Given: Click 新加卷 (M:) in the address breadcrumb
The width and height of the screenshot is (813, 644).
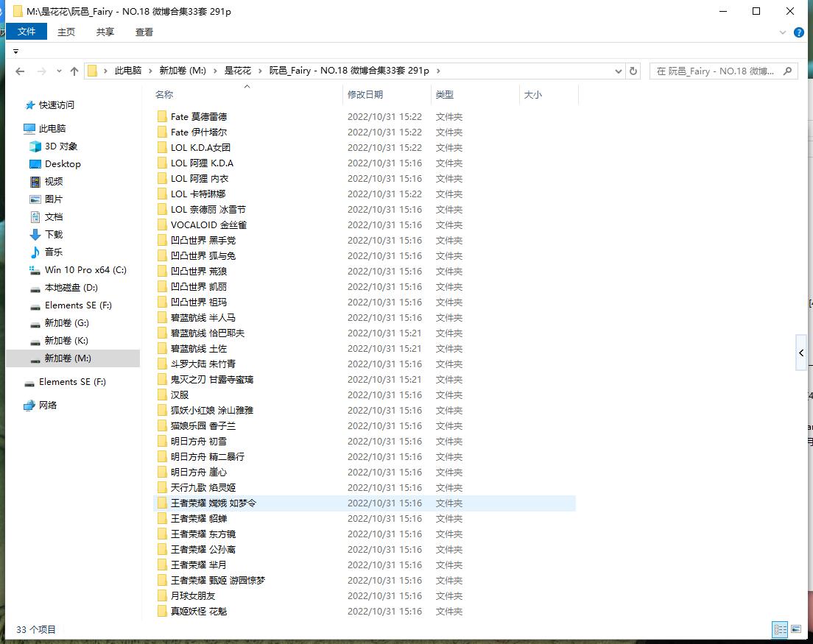Looking at the screenshot, I should 183,71.
